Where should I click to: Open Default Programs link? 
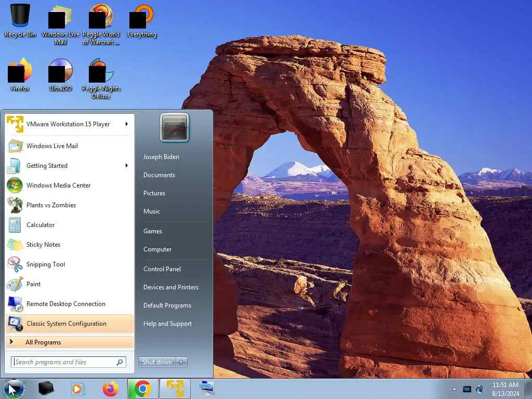[167, 305]
